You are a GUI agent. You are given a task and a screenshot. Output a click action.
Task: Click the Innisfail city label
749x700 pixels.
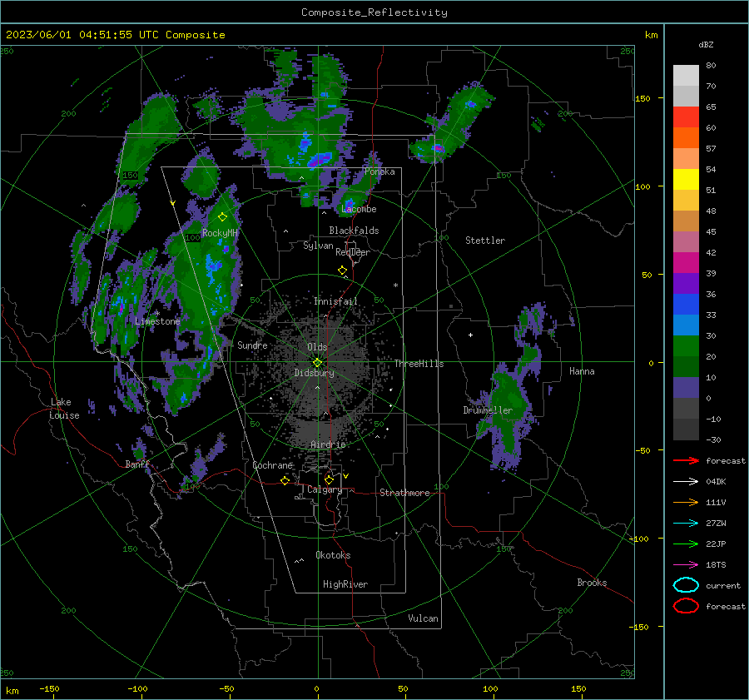pyautogui.click(x=335, y=301)
